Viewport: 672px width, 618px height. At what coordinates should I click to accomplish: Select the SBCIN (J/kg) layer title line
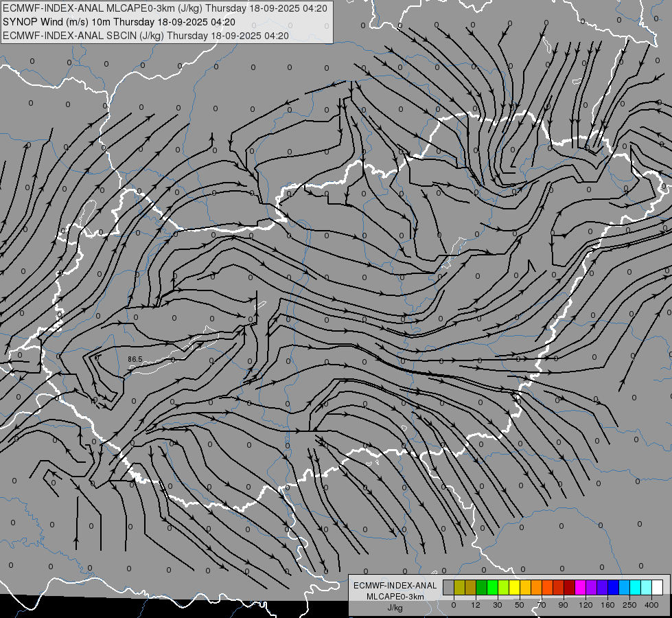click(x=146, y=36)
